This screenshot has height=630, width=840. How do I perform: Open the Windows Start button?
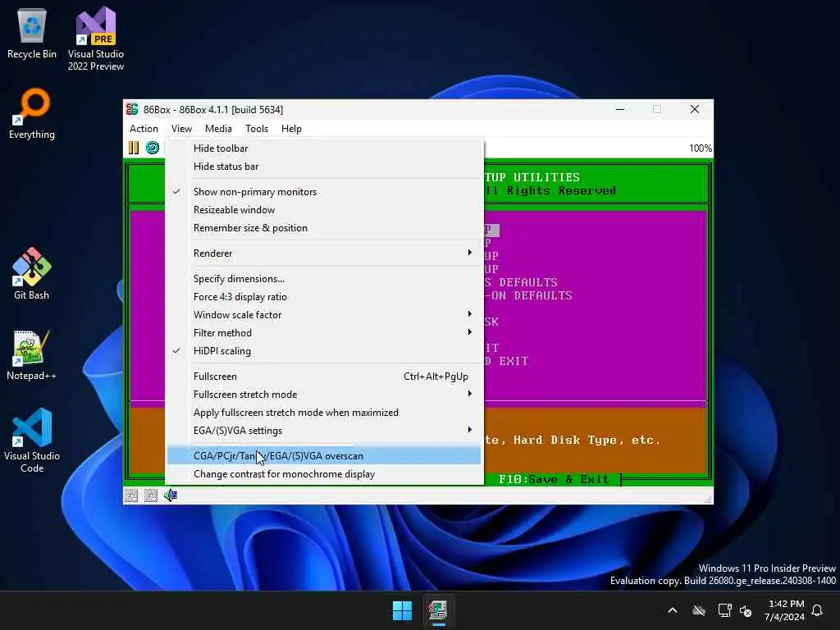pyautogui.click(x=402, y=610)
